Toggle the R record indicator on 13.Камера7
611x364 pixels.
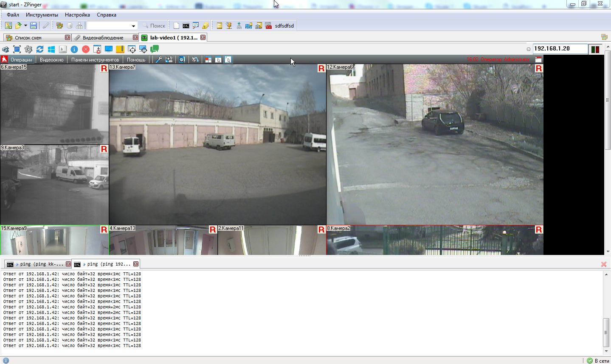tap(321, 68)
